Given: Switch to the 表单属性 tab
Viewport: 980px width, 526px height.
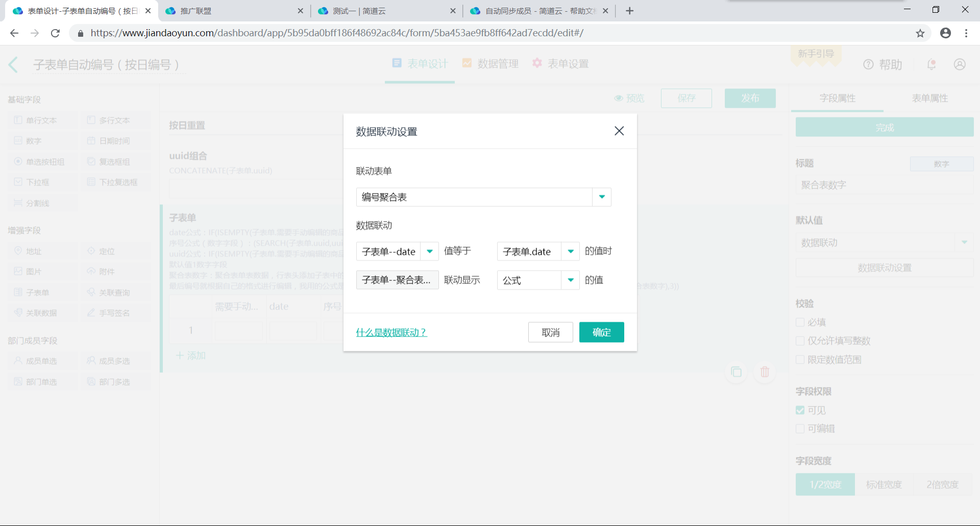Looking at the screenshot, I should point(929,98).
